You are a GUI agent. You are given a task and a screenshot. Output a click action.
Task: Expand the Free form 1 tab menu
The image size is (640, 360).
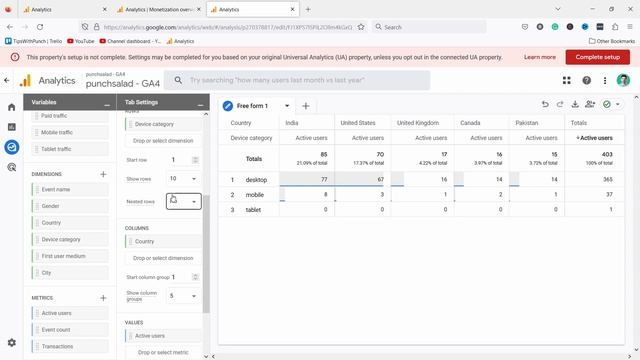[287, 106]
